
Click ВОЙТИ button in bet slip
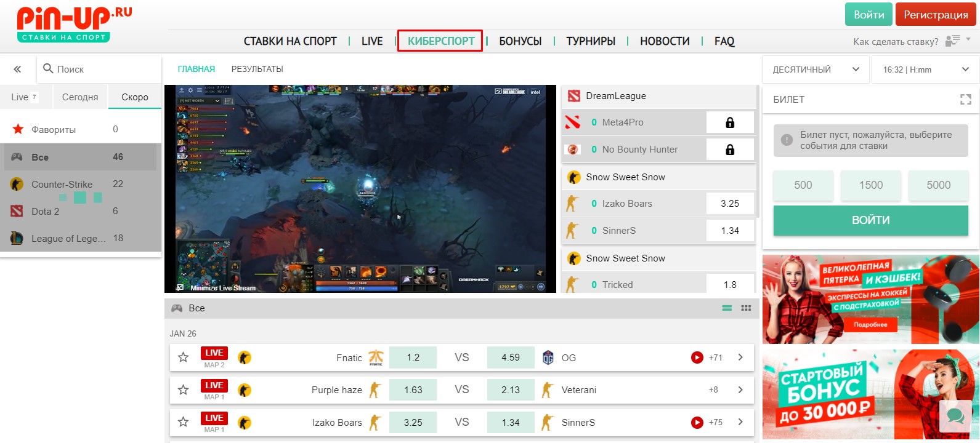pyautogui.click(x=871, y=220)
